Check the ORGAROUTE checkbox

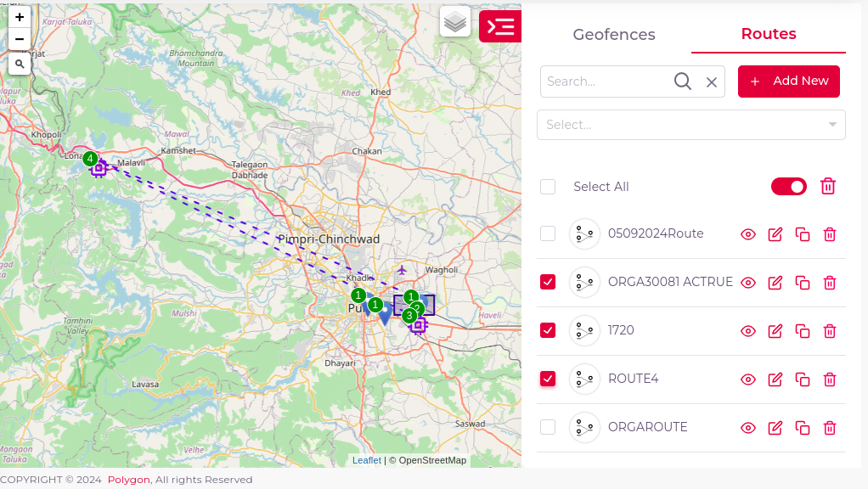click(548, 427)
